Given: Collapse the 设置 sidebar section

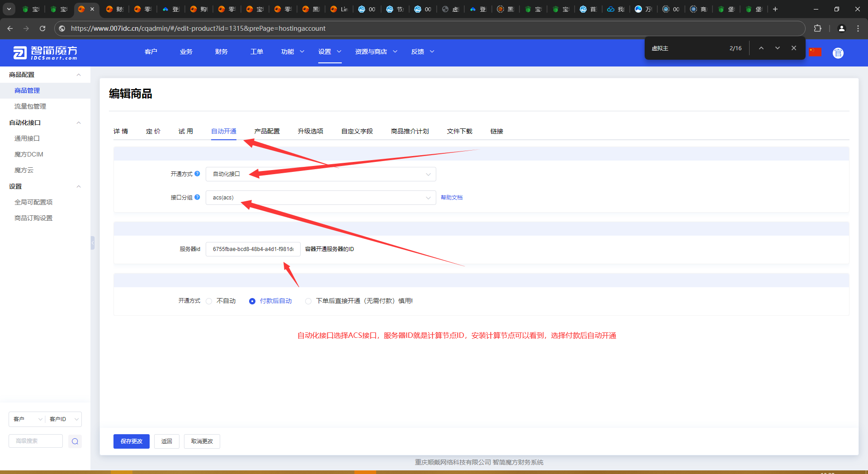Looking at the screenshot, I should pyautogui.click(x=79, y=186).
